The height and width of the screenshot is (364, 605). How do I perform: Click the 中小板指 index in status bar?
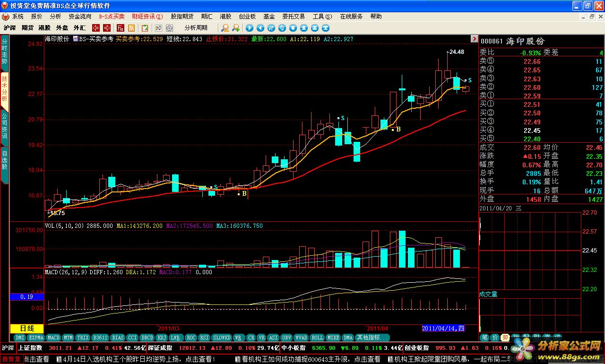pyautogui.click(x=294, y=348)
